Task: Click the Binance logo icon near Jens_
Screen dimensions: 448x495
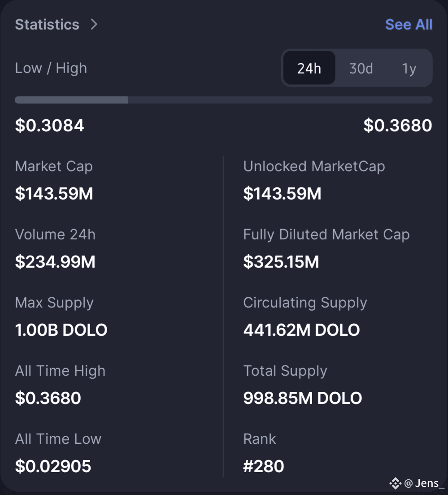Action: tap(395, 483)
